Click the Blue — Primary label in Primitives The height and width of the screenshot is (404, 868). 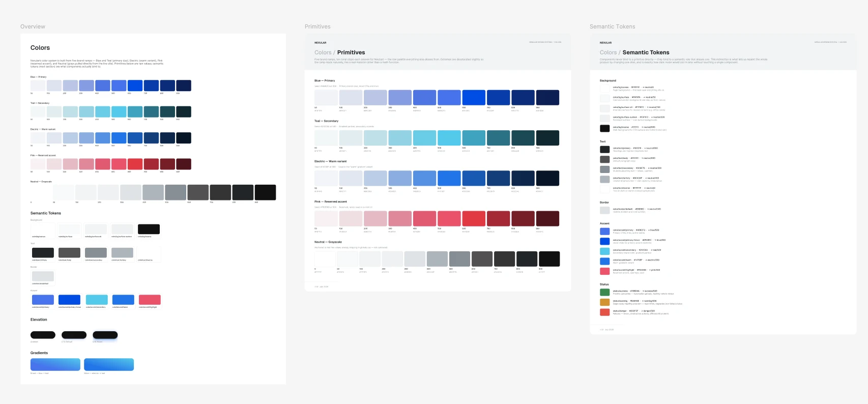(x=325, y=80)
